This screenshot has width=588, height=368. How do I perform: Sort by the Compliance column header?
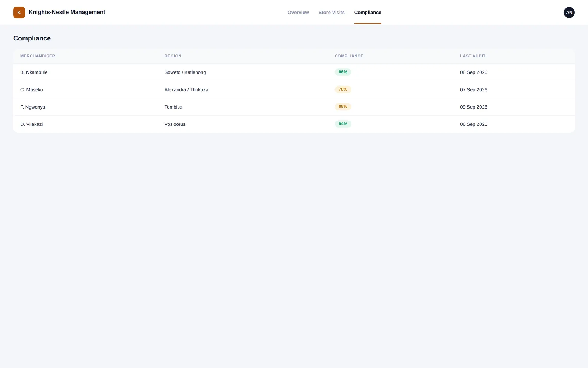(349, 56)
